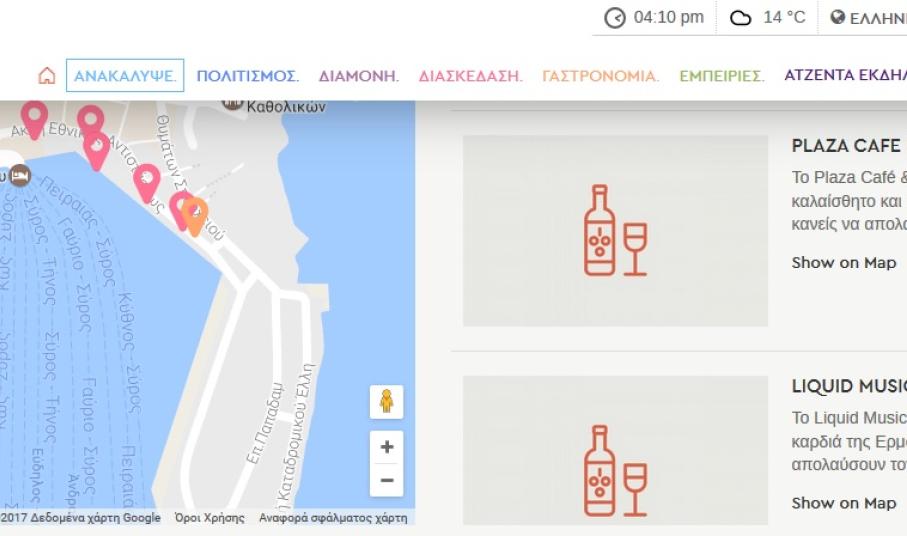
Task: Open Plaza Cafe wine bottle thumbnail
Action: point(615,231)
